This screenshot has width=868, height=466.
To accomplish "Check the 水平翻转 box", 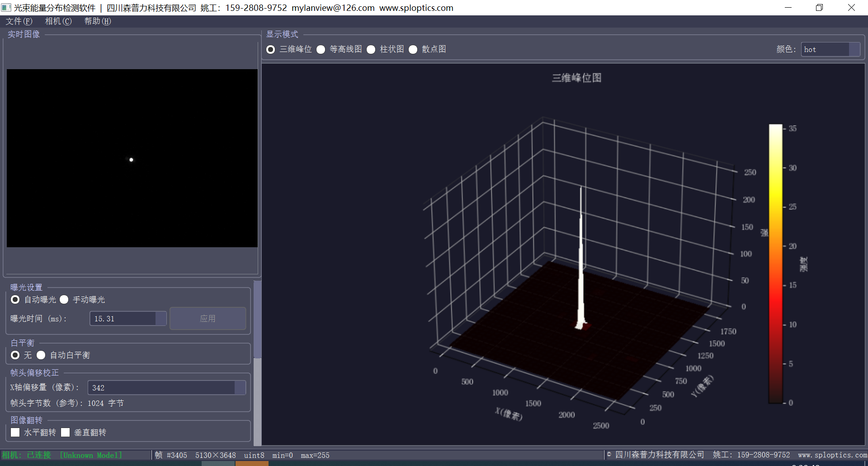I will 15,433.
